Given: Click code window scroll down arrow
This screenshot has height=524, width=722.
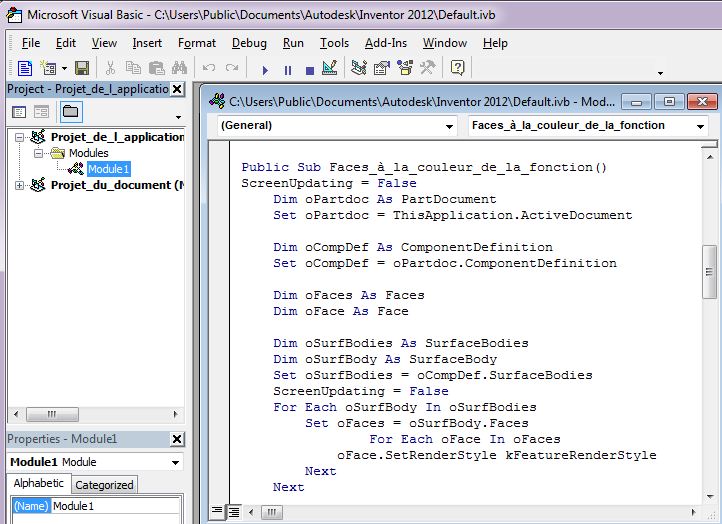Looking at the screenshot, I should click(x=710, y=497).
